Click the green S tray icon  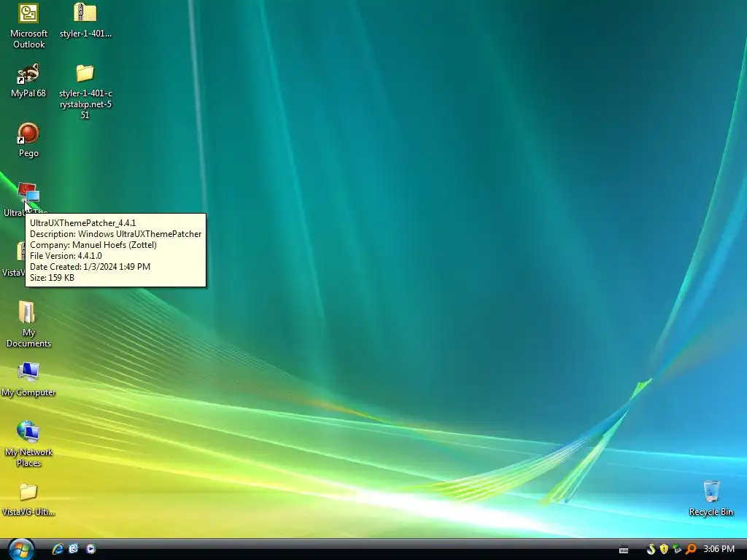(651, 549)
